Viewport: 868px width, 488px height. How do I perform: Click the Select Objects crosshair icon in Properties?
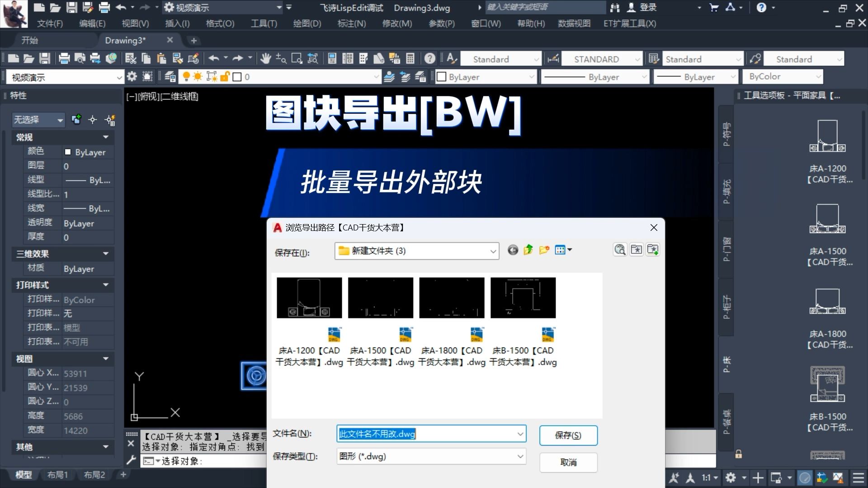(x=93, y=120)
